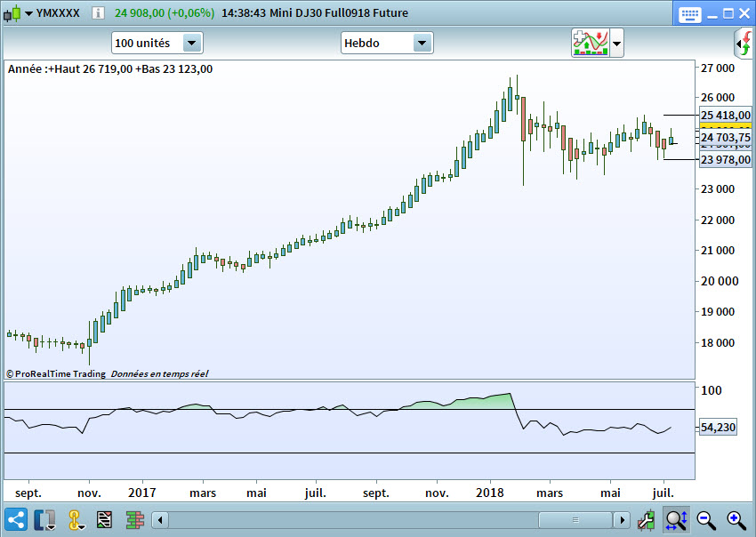This screenshot has height=537, width=756.
Task: Click the candlestick chart style icon
Action: pyautogui.click(x=12, y=13)
